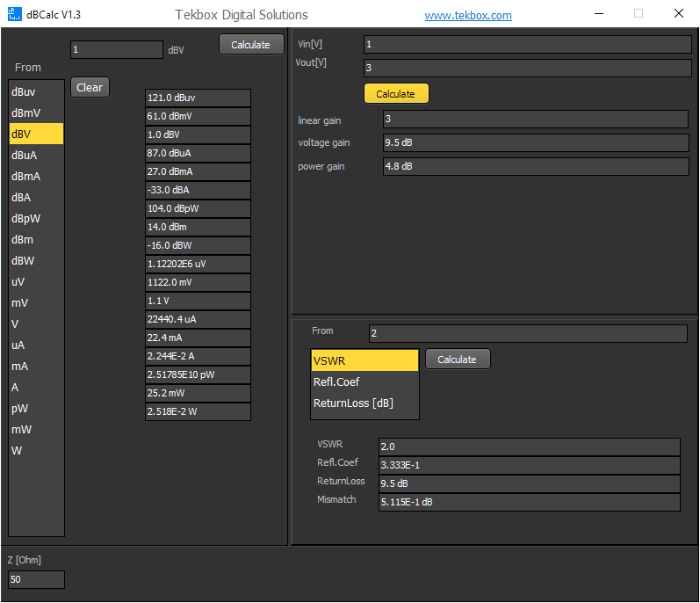The image size is (700, 603).
Task: Click the 1.1 V result
Action: pyautogui.click(x=198, y=301)
